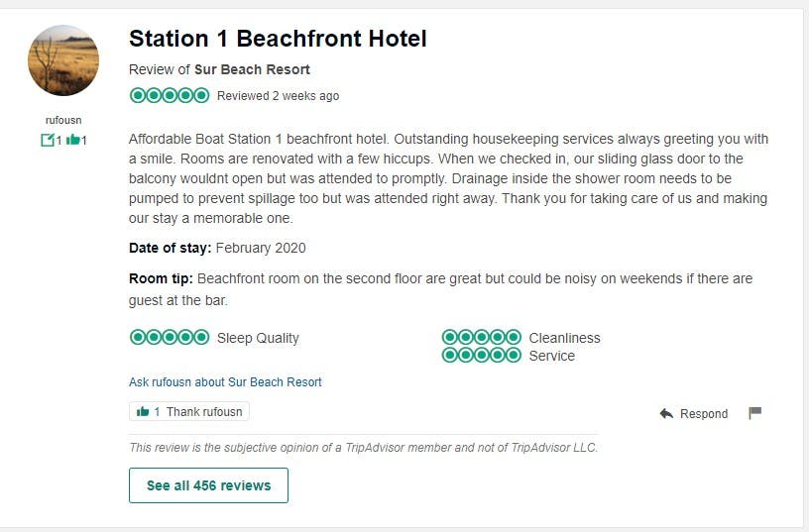This screenshot has height=532, width=809.
Task: Click the helpful votes thumbs-up icon under username
Action: click(73, 140)
